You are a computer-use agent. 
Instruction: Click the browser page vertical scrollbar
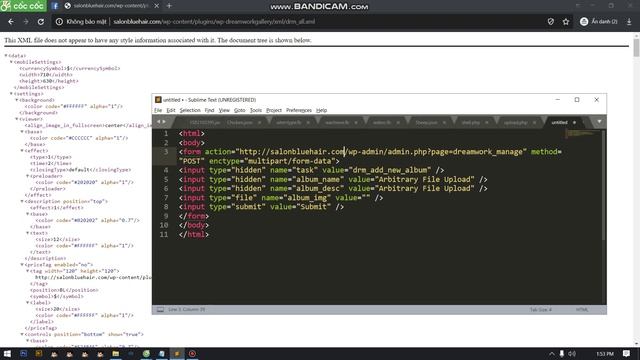(636, 48)
